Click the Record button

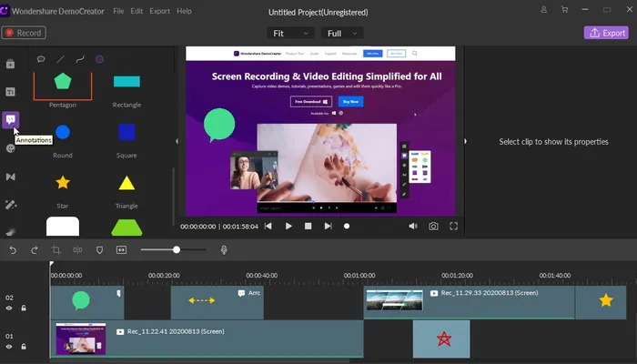24,33
